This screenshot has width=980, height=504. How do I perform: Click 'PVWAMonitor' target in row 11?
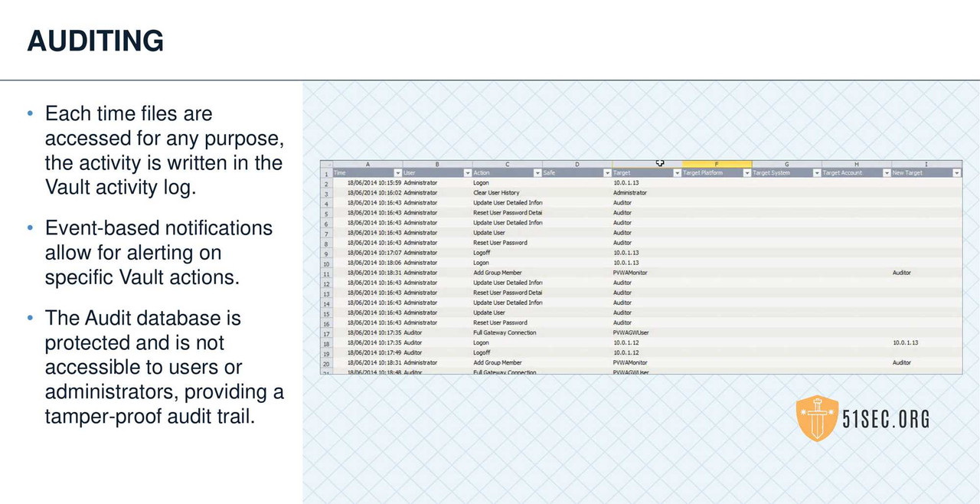[x=630, y=273]
